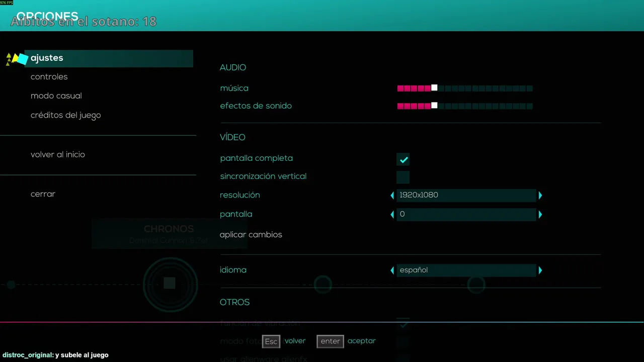Enable sincronización vertical checkbox
Screen dimensions: 644x362
[403, 177]
